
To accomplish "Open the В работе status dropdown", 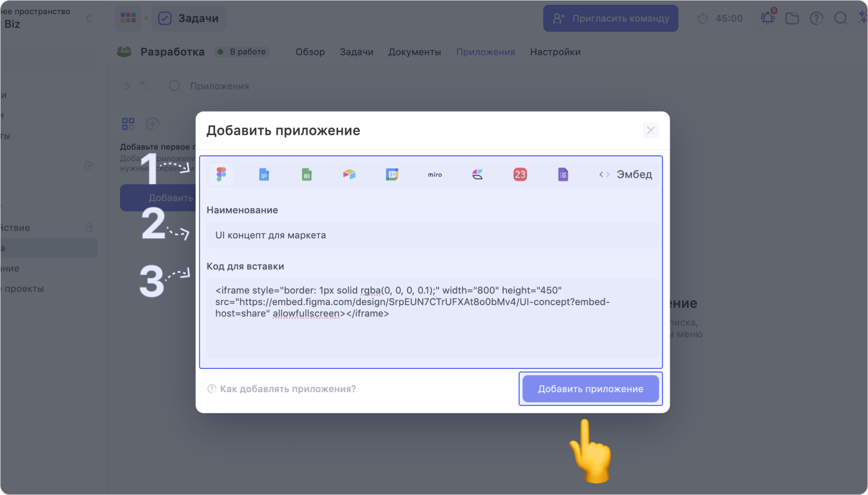I will (242, 52).
